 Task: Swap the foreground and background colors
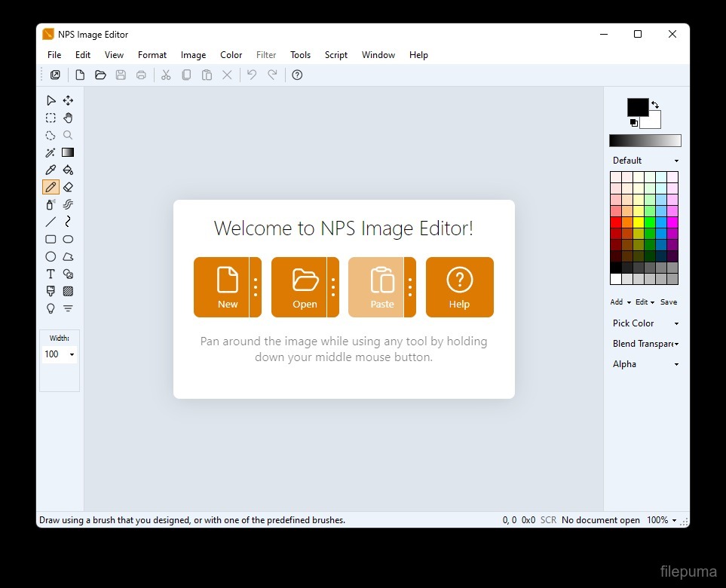click(655, 105)
